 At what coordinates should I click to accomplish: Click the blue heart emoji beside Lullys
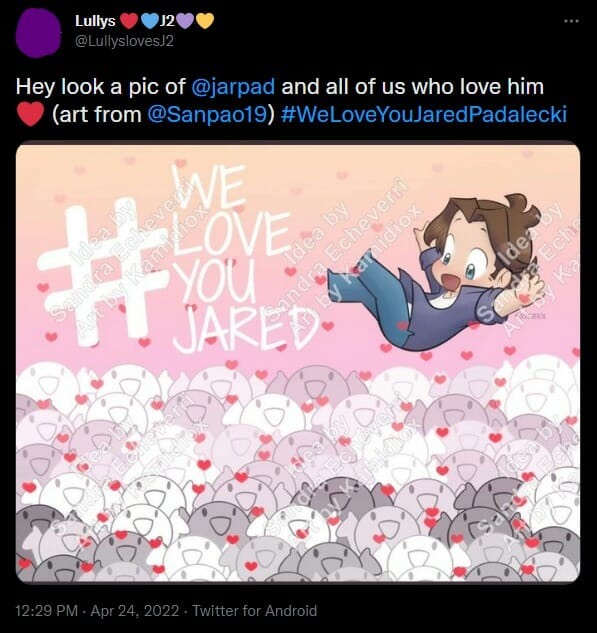point(150,21)
